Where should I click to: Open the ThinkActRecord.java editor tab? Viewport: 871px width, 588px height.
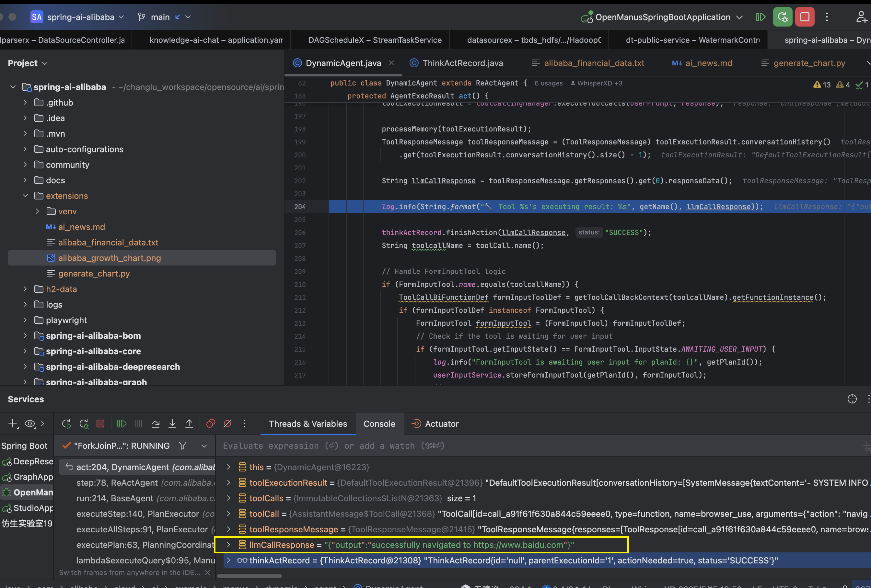point(462,63)
